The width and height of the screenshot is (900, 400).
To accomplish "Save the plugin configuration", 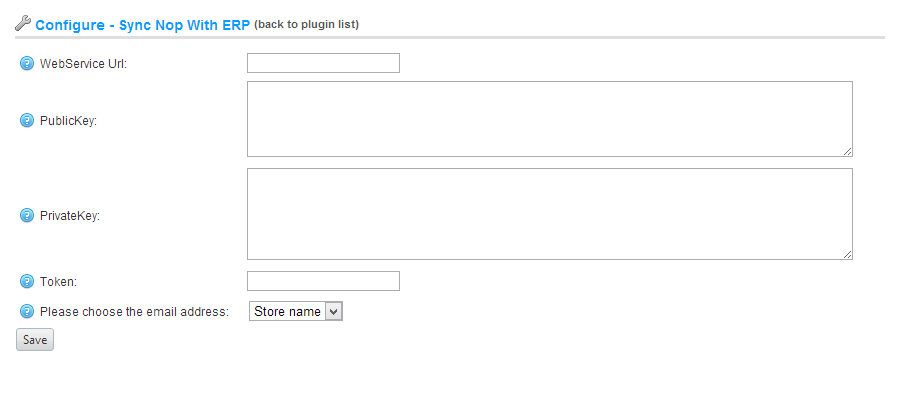I will [x=35, y=340].
